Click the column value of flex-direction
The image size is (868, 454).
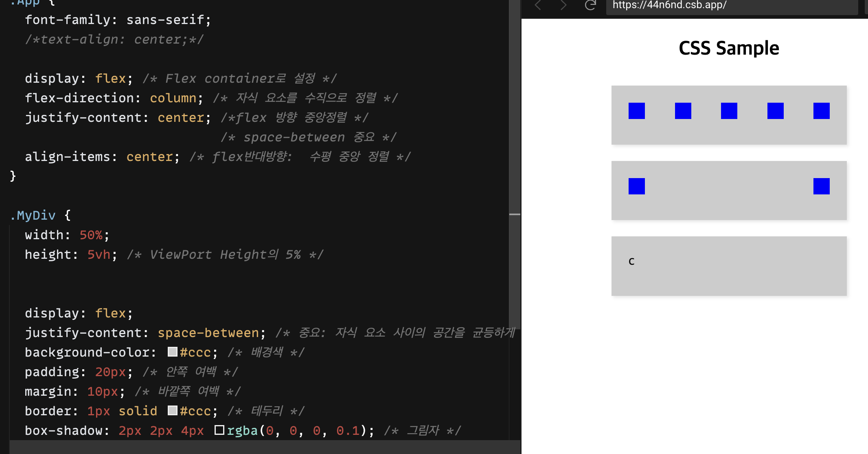[173, 98]
